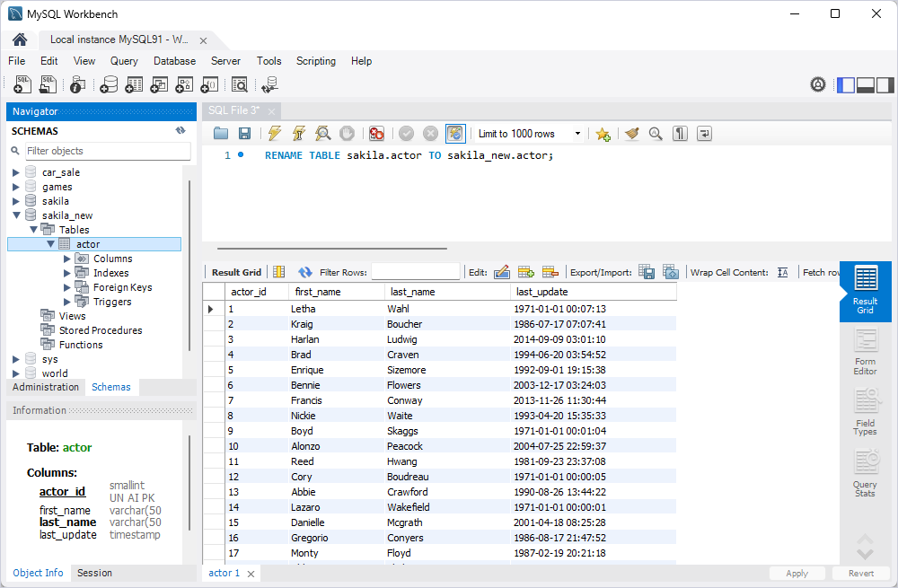
Task: Stop the running query
Action: (347, 134)
